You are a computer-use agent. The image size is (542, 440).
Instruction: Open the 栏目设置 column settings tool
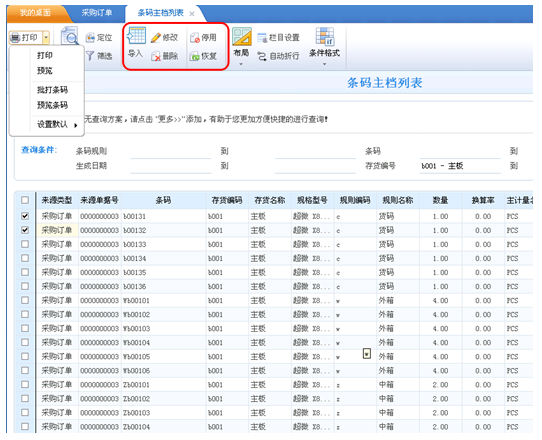point(279,37)
